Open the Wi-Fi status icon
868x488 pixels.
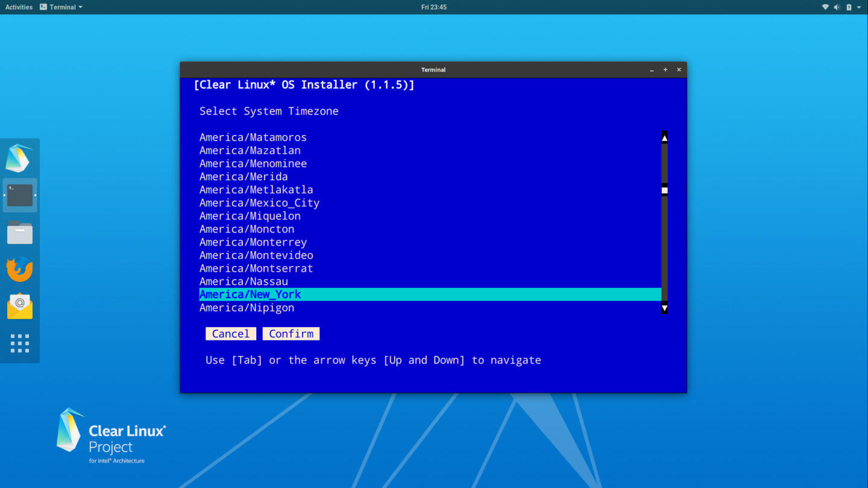pos(825,7)
